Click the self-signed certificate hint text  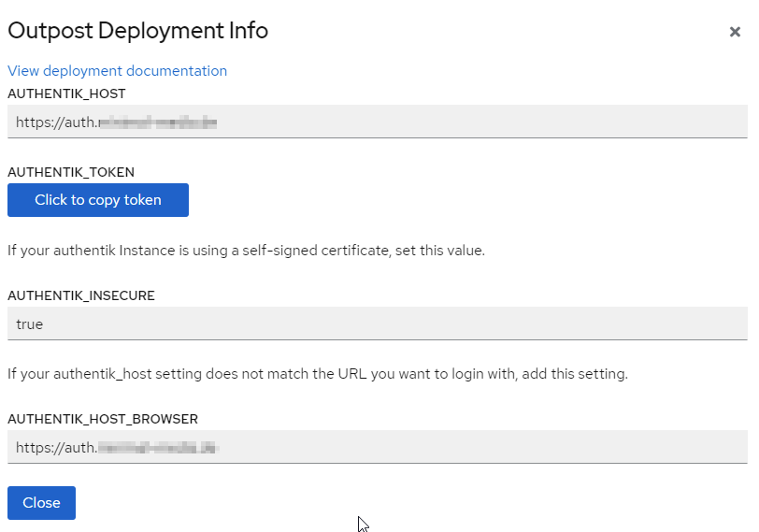pos(247,251)
